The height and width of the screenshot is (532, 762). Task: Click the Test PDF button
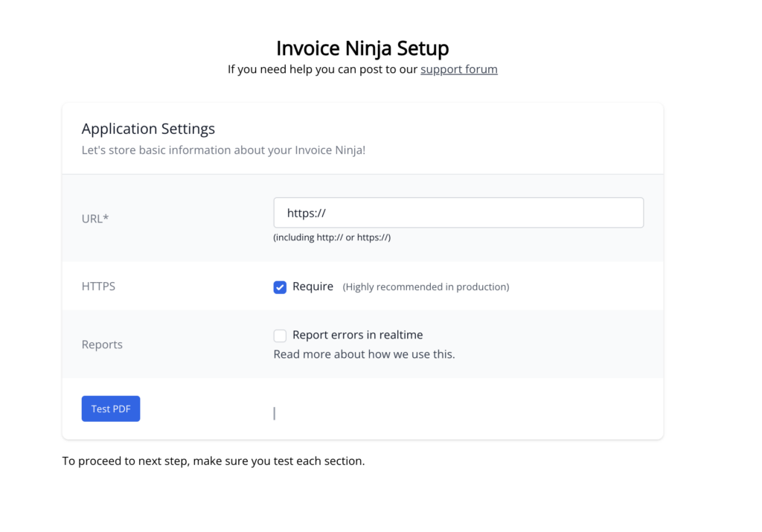[x=111, y=408]
